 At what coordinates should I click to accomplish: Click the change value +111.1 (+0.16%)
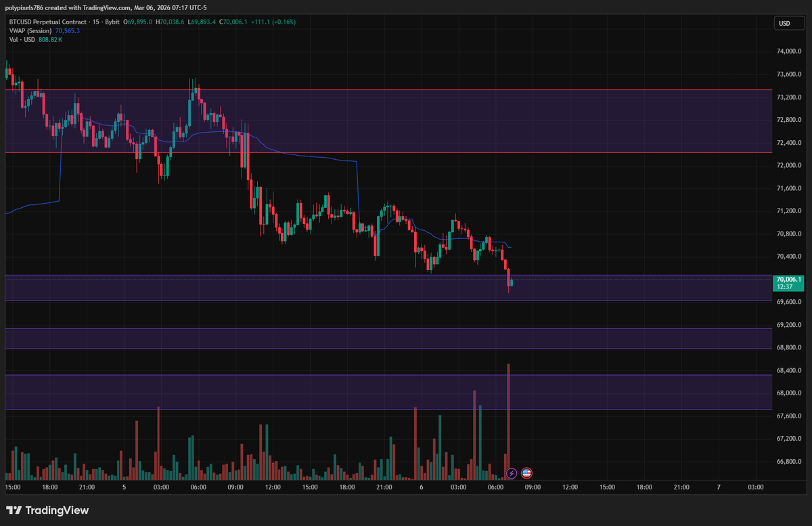click(274, 22)
